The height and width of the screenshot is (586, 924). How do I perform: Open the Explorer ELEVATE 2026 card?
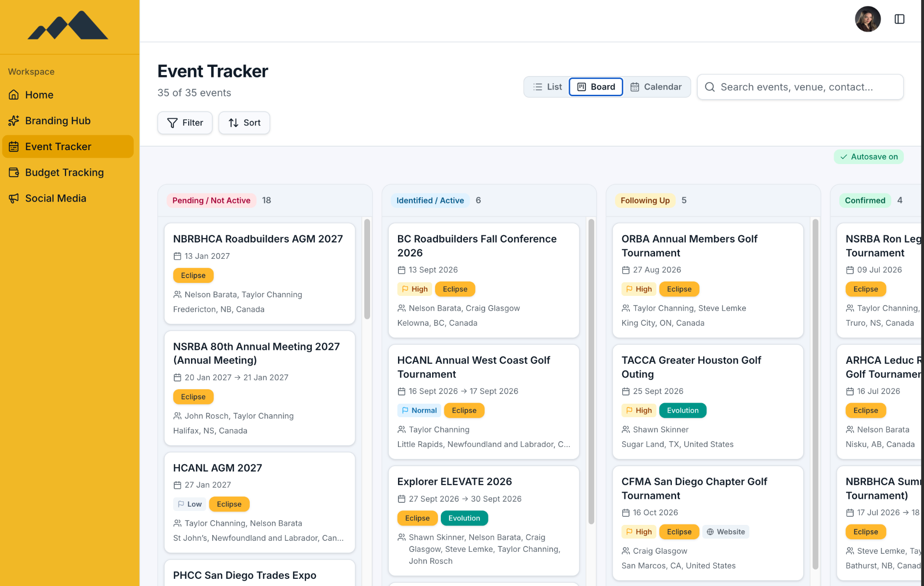(x=484, y=521)
